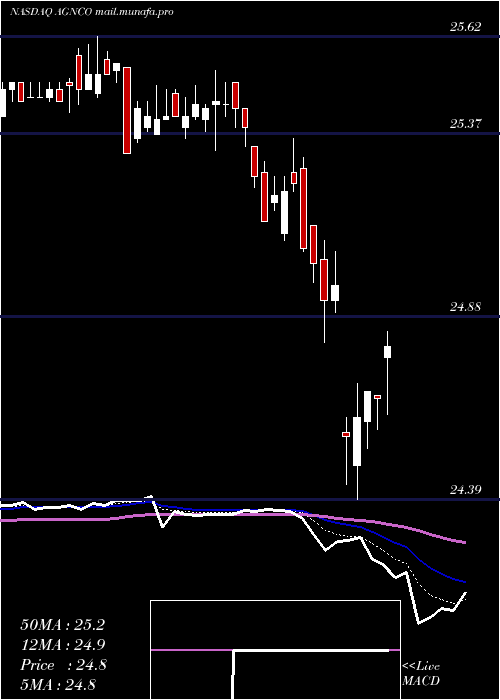Click the 24.39 price level label
The height and width of the screenshot is (700, 500).
click(x=465, y=490)
